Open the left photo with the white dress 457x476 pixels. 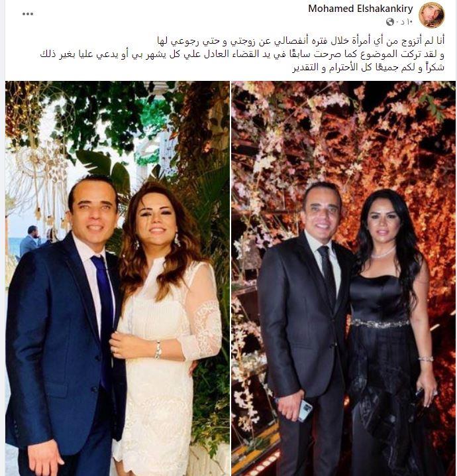click(117, 278)
